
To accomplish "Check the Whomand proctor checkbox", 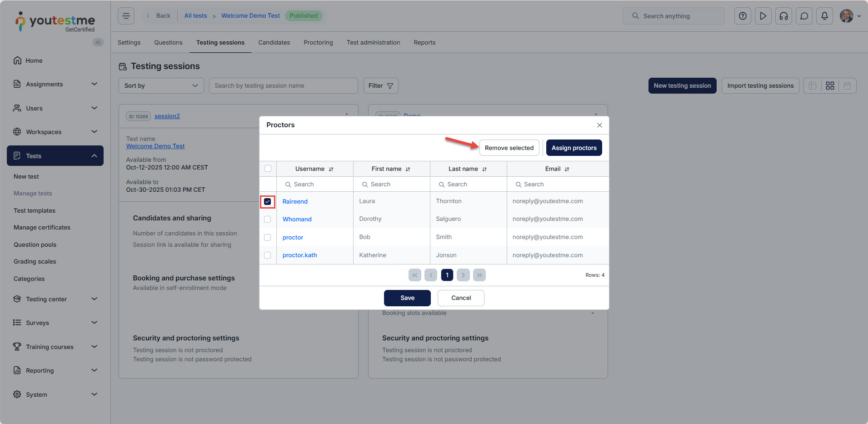I will coord(268,219).
